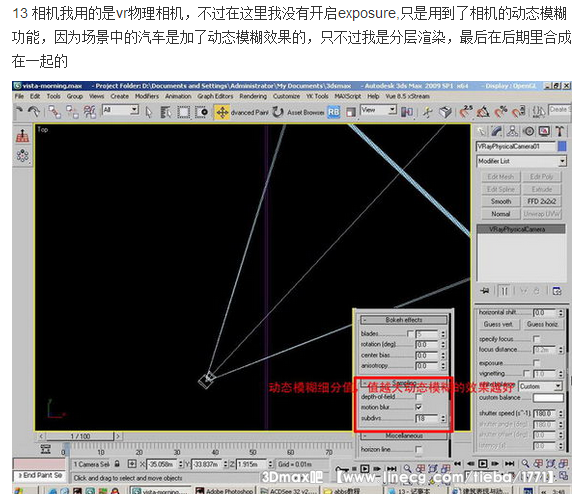Click the Normal modifier button

point(500,214)
